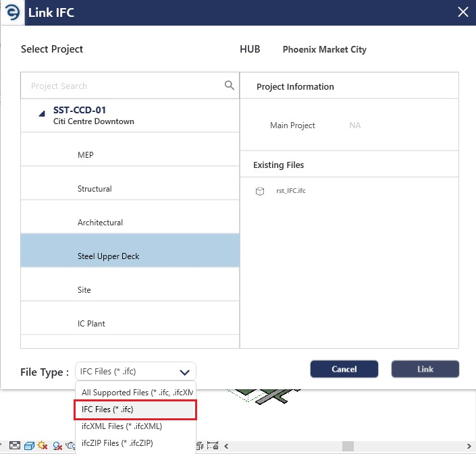
Task: Click the Detail Level icon in view bar
Action: (15, 445)
